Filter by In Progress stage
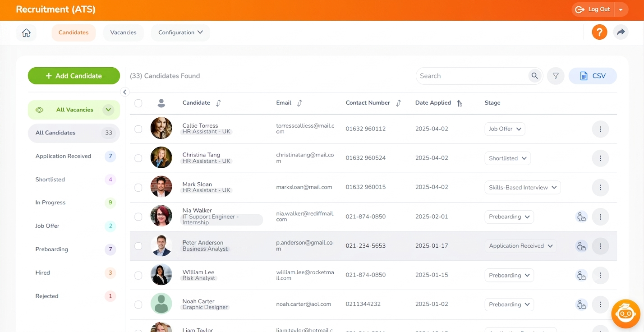 coord(74,203)
